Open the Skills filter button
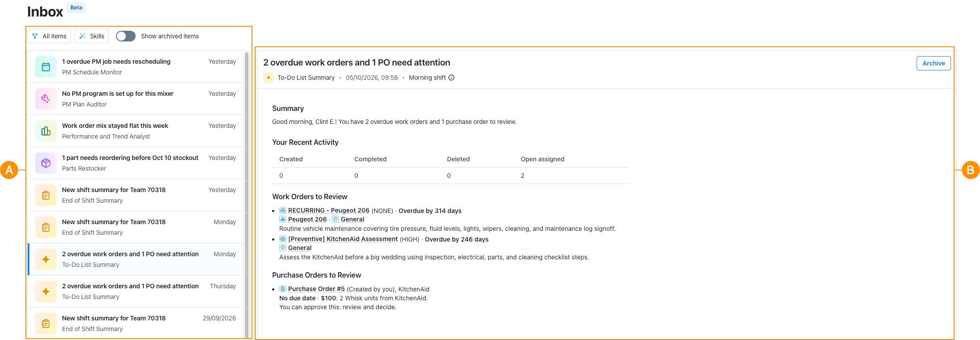 pyautogui.click(x=91, y=36)
